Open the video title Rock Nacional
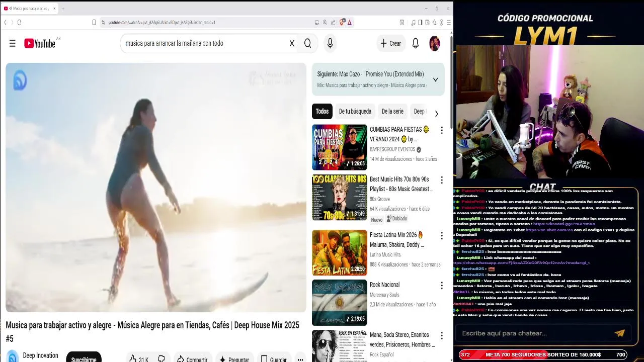 coord(384,285)
